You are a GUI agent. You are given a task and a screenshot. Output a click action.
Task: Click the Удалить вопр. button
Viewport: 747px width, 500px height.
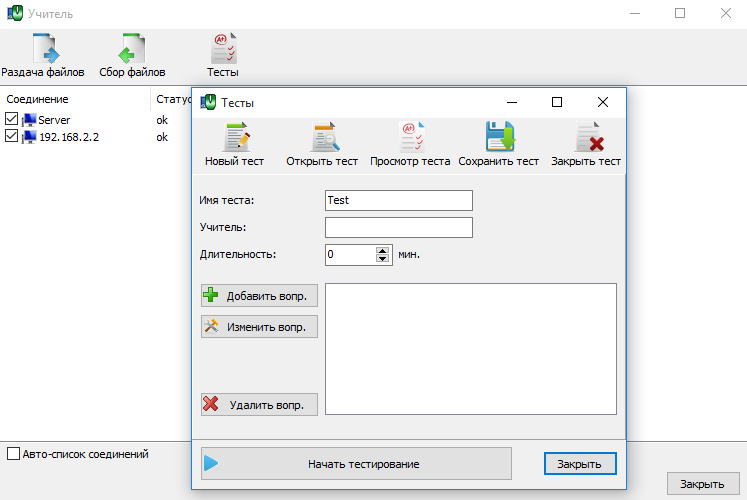click(x=259, y=405)
